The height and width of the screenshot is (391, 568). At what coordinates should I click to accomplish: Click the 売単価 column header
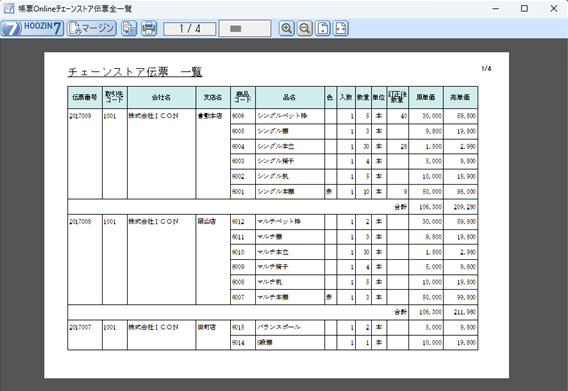pos(460,97)
